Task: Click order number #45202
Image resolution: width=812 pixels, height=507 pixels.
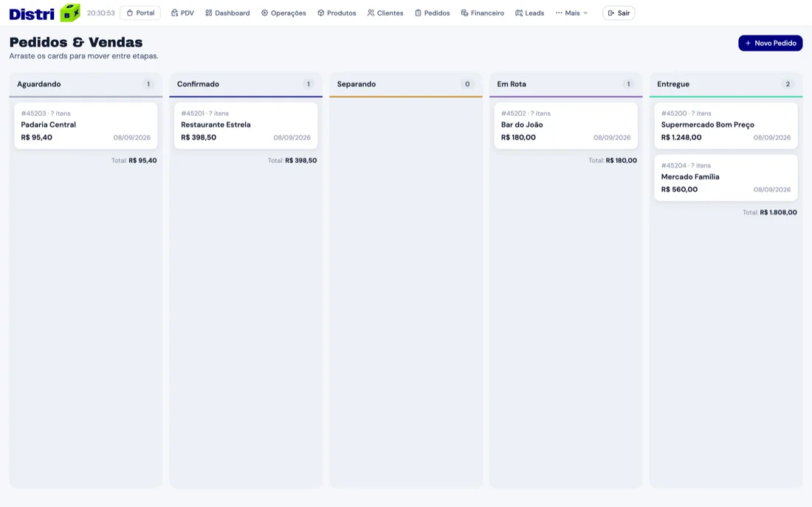Action: click(x=513, y=114)
